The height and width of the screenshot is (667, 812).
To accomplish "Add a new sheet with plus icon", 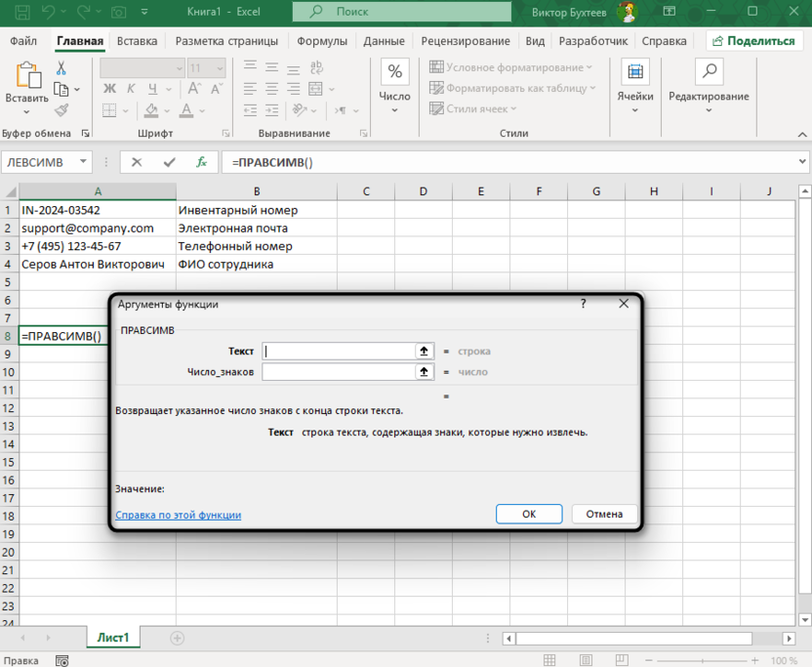I will coord(177,638).
